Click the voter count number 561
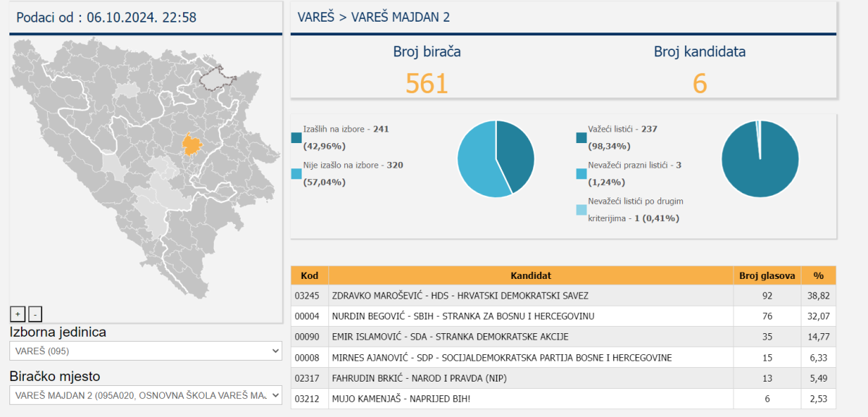Screen dimensions: 868x417 click(427, 84)
